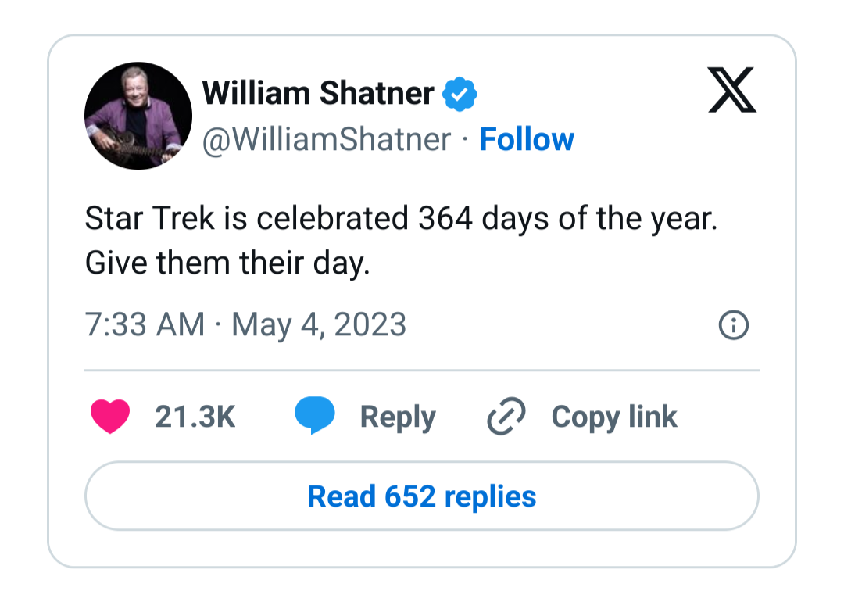Click the blue reply bubble icon

(314, 416)
